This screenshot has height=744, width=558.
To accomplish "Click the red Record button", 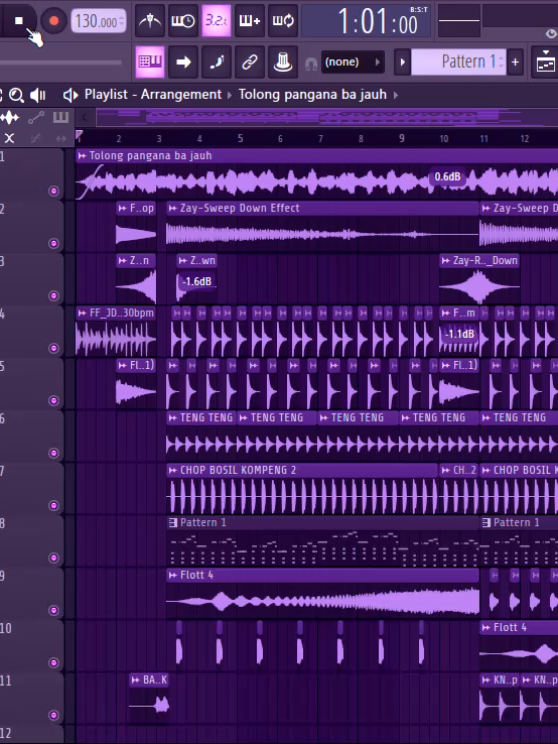I will [54, 21].
